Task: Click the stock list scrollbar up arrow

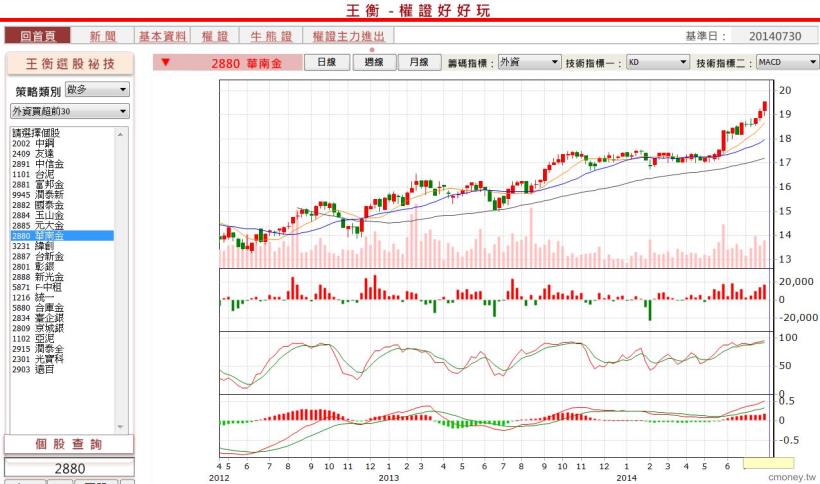Action: [121, 134]
